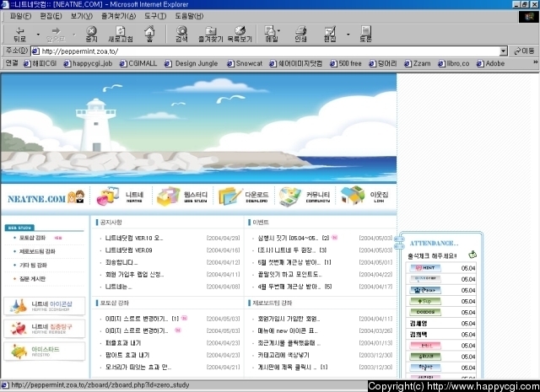Click the Discuss (토론) toolbar icon
The width and height of the screenshot is (540, 392).
365,35
